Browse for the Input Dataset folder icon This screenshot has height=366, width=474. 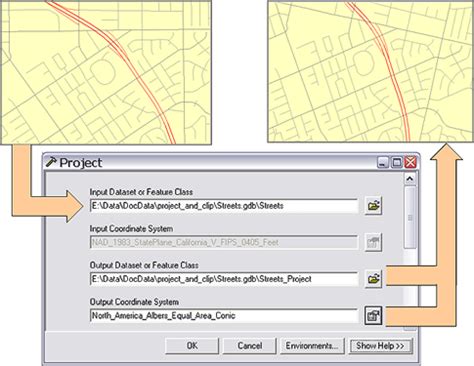[373, 206]
